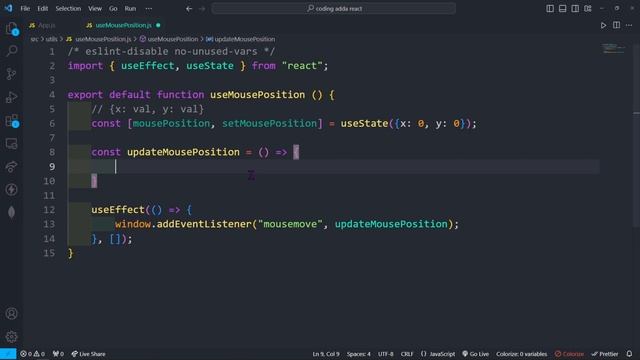Open Customize Layout menu
640x360 pixels.
[588, 9]
